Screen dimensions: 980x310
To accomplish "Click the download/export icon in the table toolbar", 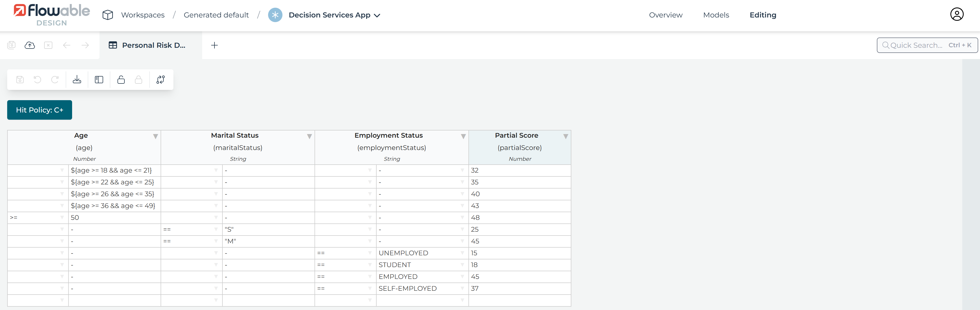I will [77, 80].
